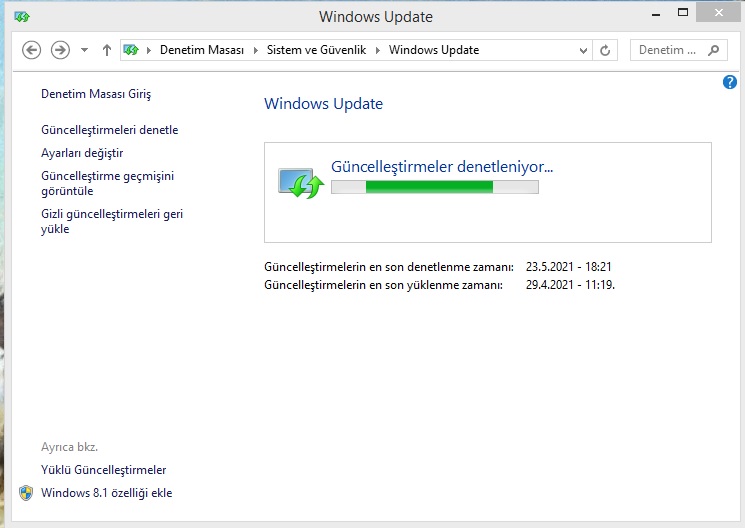745x528 pixels.
Task: Click Windows 8.1 özelliği ekle link
Action: (107, 493)
